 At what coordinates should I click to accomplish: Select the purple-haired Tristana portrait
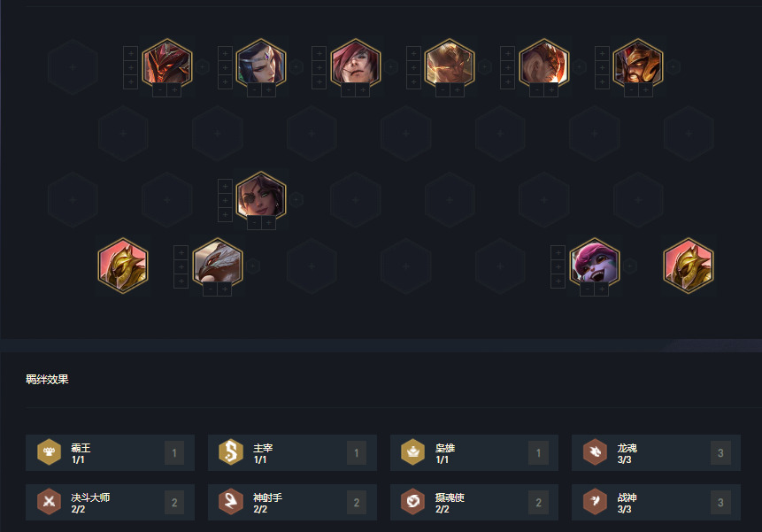pos(595,262)
